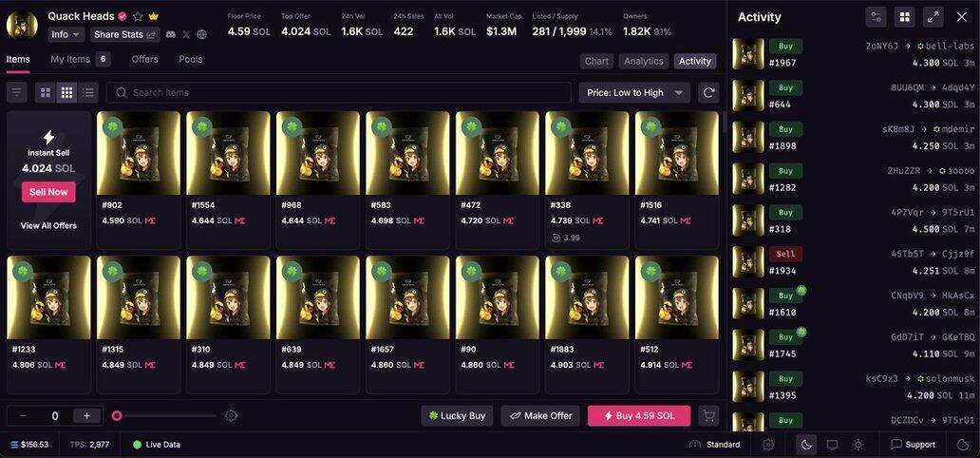The height and width of the screenshot is (458, 980).
Task: Open the Pools tab
Action: click(191, 59)
